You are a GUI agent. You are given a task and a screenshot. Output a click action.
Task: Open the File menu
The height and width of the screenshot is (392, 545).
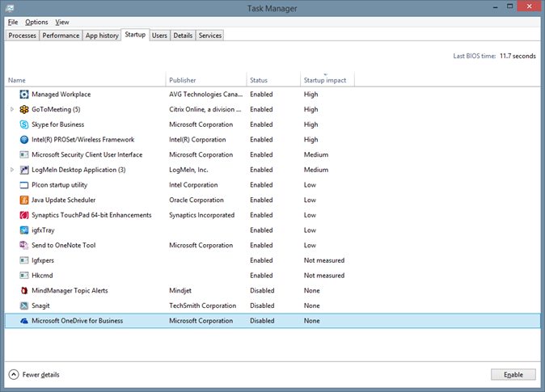13,23
